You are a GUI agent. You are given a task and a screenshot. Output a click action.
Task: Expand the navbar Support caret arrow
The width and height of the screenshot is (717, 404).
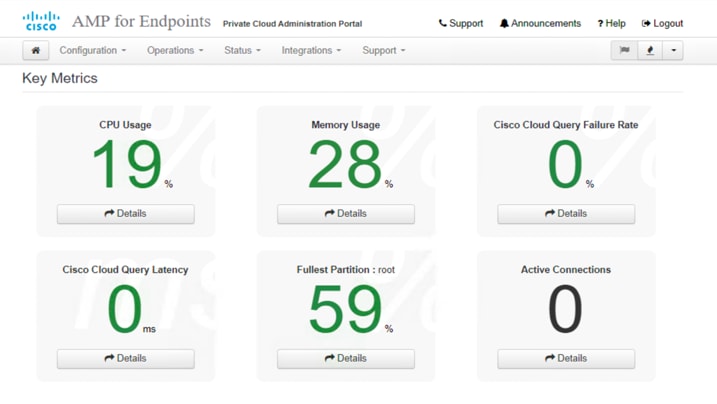pos(403,51)
